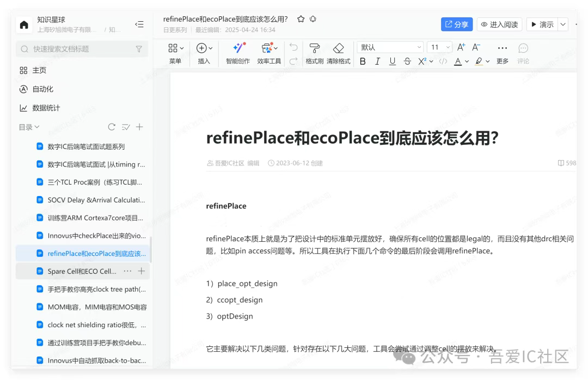
Task: Open the 默认 font style dropdown
Action: 390,47
